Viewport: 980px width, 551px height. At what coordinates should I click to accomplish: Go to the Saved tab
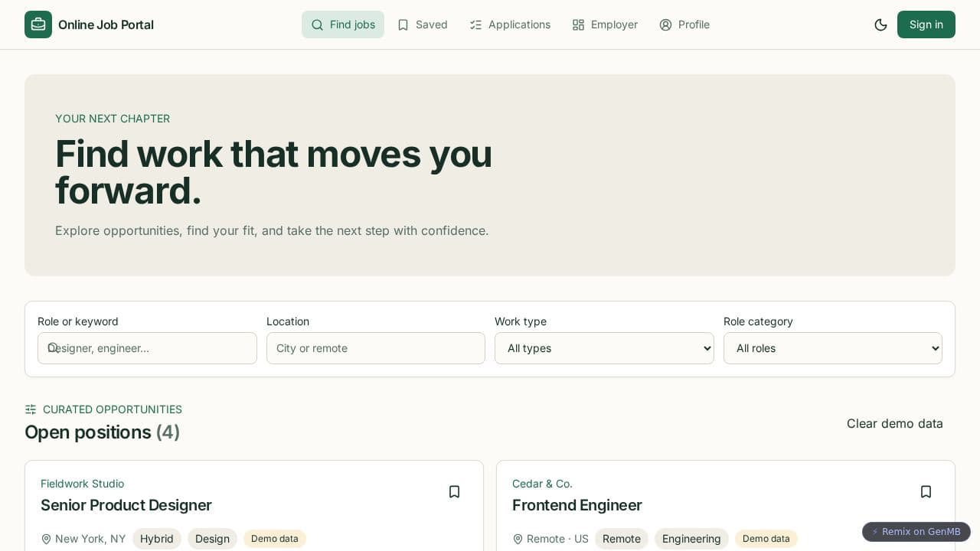(422, 24)
